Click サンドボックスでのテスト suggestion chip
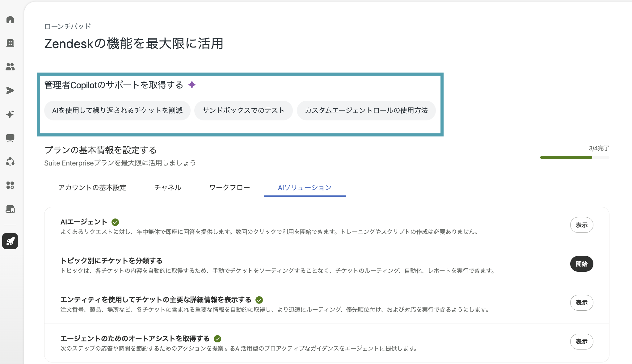Image resolution: width=632 pixels, height=364 pixels. pyautogui.click(x=243, y=111)
